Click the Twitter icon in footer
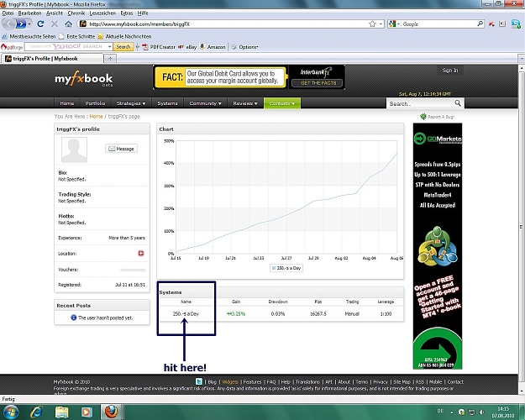Image resolution: width=525 pixels, height=420 pixels. (199, 381)
